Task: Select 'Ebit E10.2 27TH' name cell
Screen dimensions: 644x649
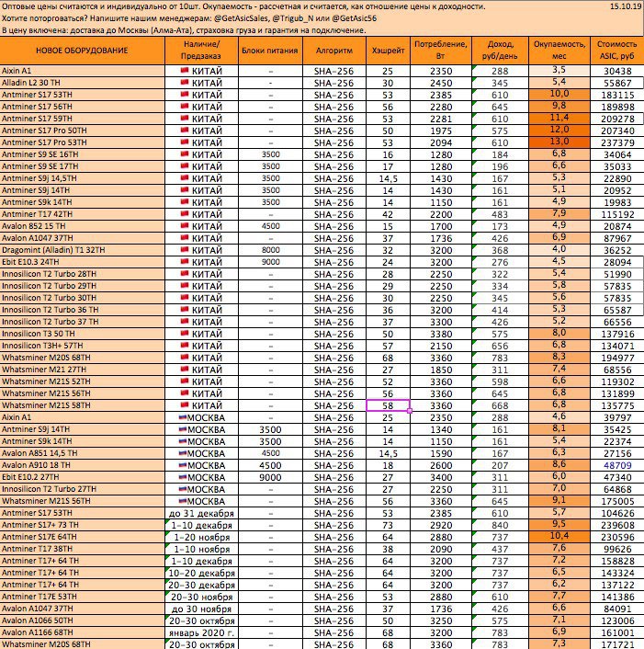Action: tap(83, 477)
